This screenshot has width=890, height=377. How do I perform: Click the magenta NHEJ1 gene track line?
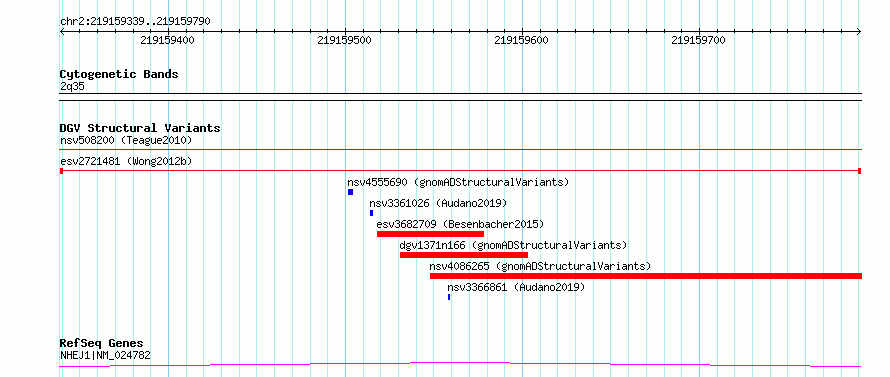coord(461,365)
